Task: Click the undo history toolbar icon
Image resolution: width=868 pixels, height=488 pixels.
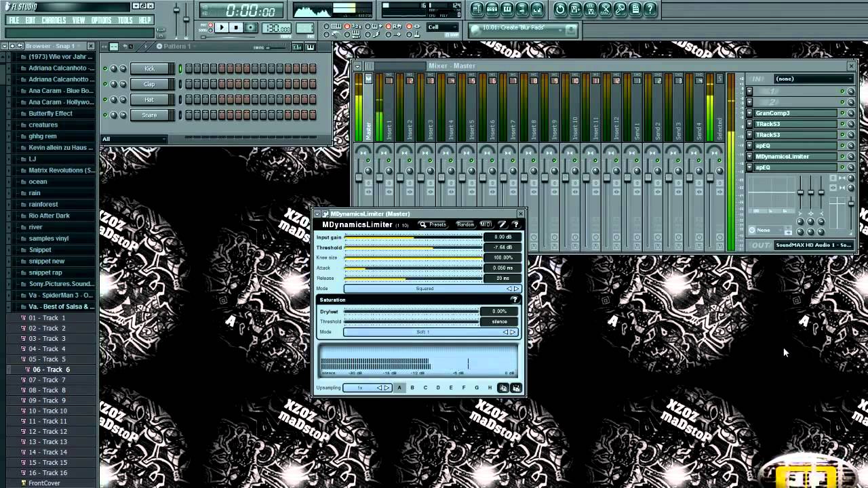Action: [x=560, y=9]
